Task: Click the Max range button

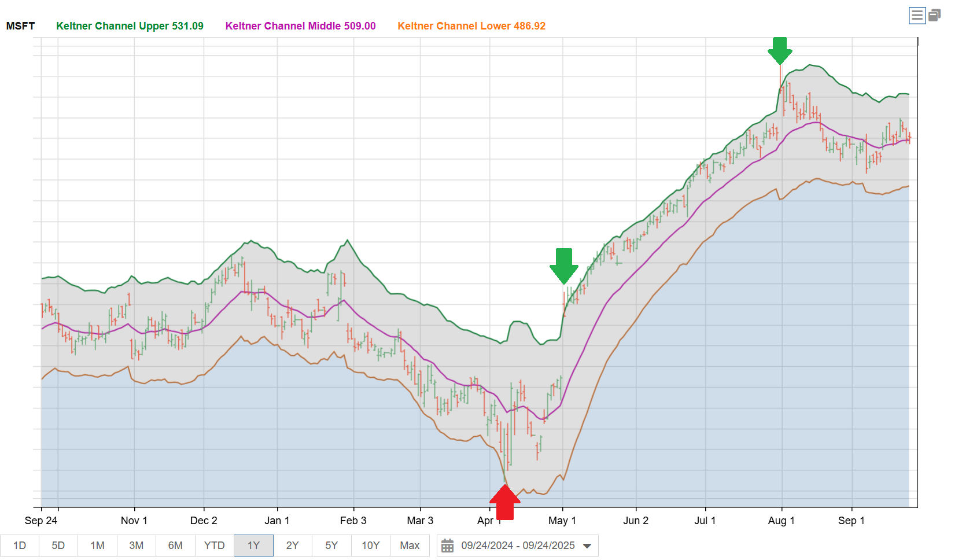Action: pyautogui.click(x=410, y=546)
